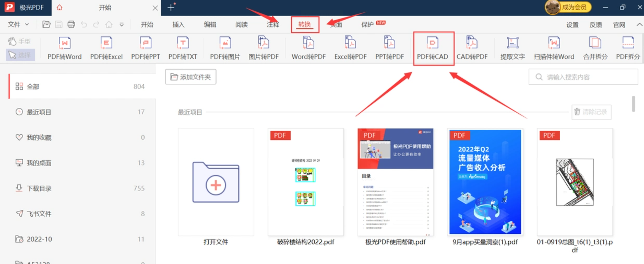Focus the search content input field
The width and height of the screenshot is (644, 264).
click(583, 77)
